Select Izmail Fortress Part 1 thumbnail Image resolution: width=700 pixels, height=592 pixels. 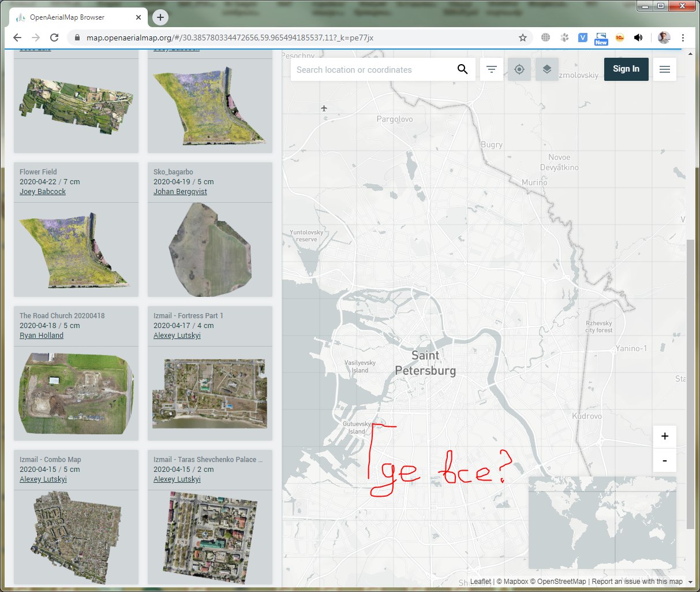[x=210, y=393]
